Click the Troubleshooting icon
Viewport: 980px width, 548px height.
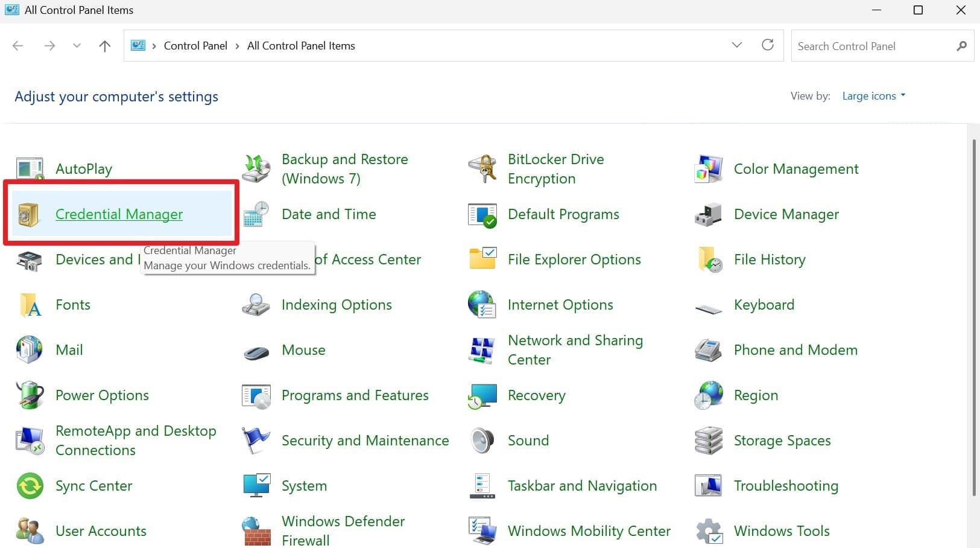coord(709,486)
